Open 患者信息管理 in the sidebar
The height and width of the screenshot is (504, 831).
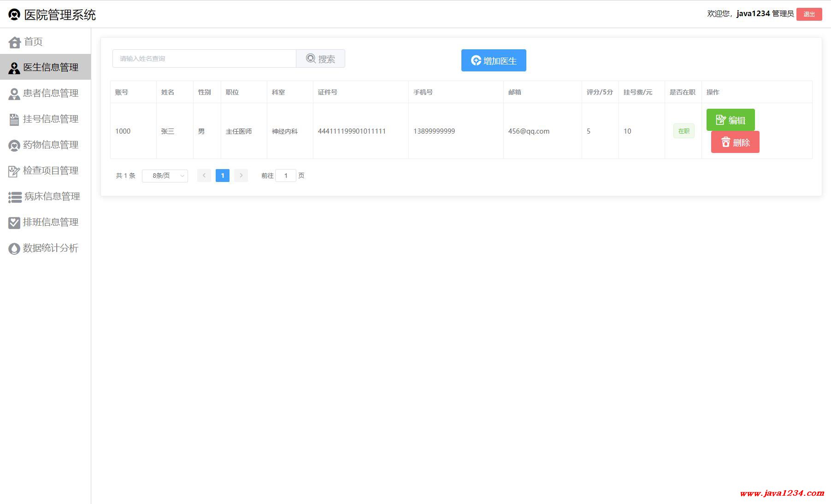[x=45, y=93]
